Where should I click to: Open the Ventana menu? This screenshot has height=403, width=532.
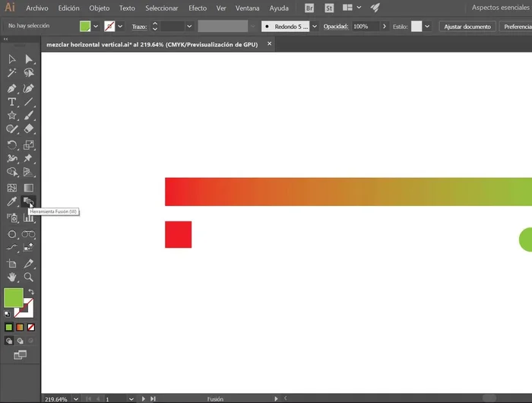[x=247, y=8]
